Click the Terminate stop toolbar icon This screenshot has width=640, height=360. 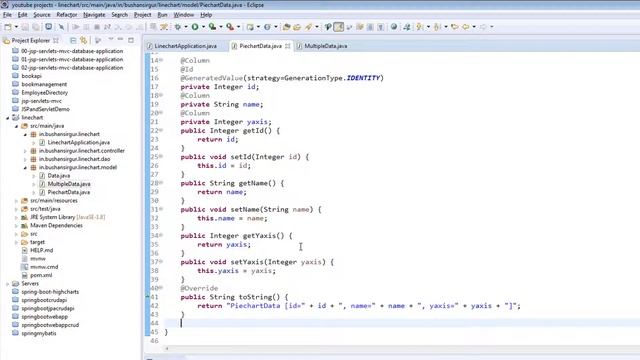[x=97, y=27]
